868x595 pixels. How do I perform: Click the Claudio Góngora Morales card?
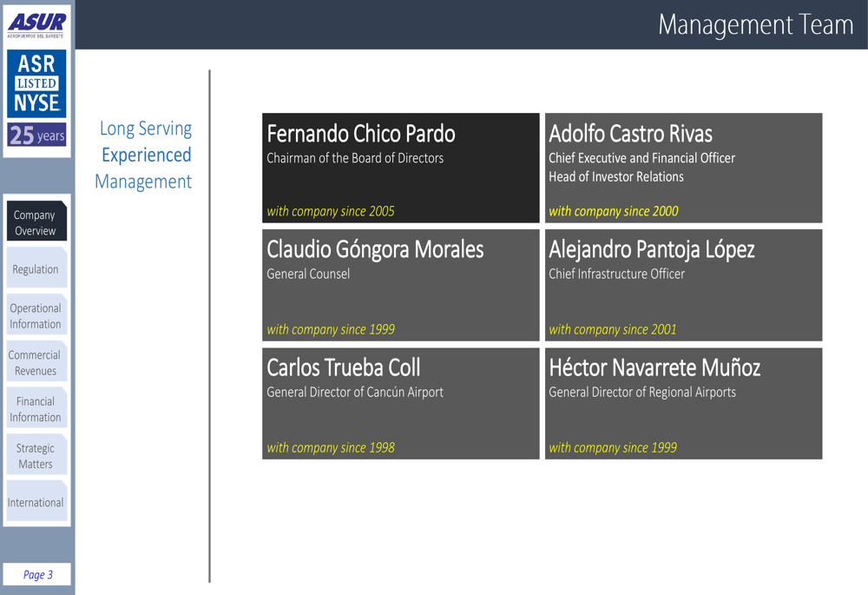click(x=400, y=285)
